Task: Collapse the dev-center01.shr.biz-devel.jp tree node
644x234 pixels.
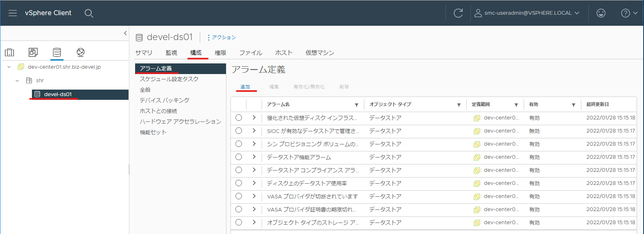Action: pos(9,67)
